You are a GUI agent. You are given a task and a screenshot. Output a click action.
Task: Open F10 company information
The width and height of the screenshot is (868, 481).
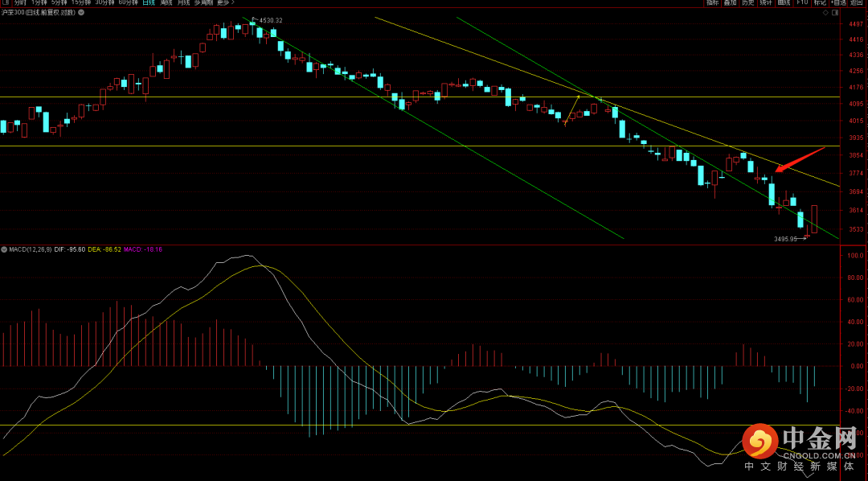point(802,3)
